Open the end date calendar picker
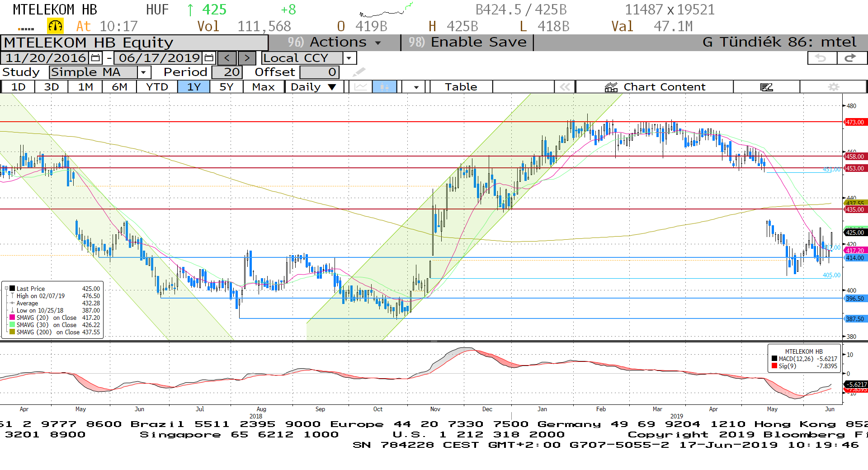 point(209,58)
